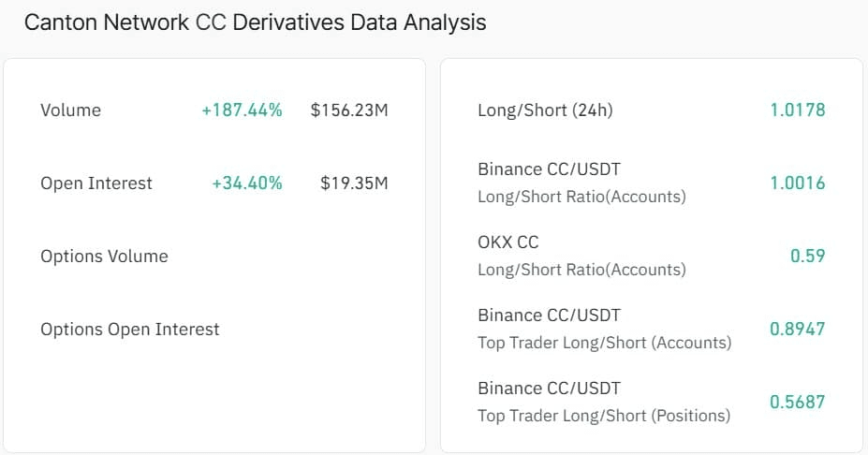Select the Options Volume row label
This screenshot has height=455, width=868.
click(104, 257)
